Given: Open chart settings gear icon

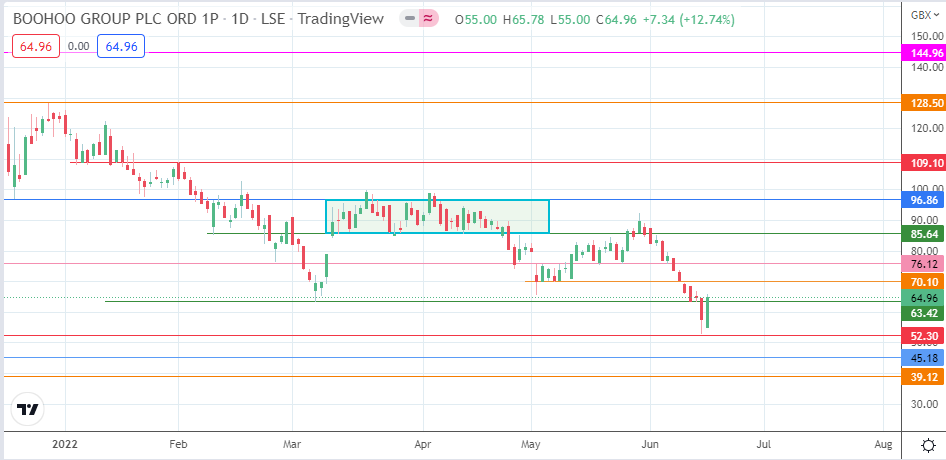Looking at the screenshot, I should [929, 446].
